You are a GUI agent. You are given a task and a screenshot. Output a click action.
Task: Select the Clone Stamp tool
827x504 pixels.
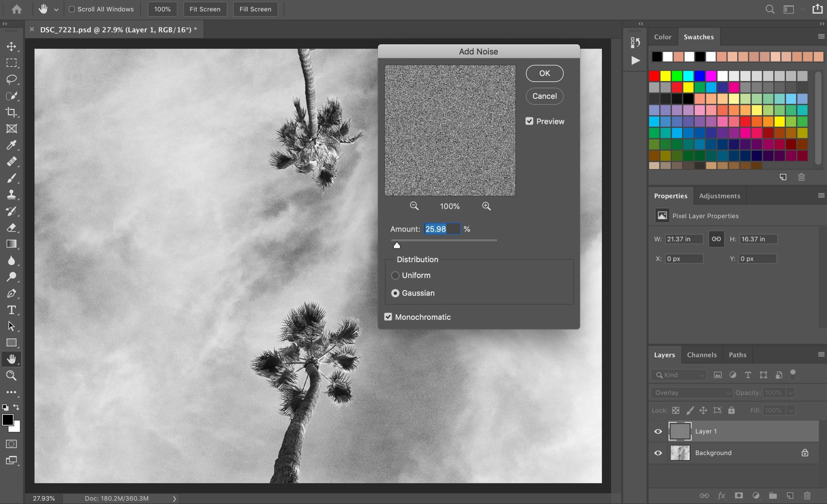tap(12, 194)
